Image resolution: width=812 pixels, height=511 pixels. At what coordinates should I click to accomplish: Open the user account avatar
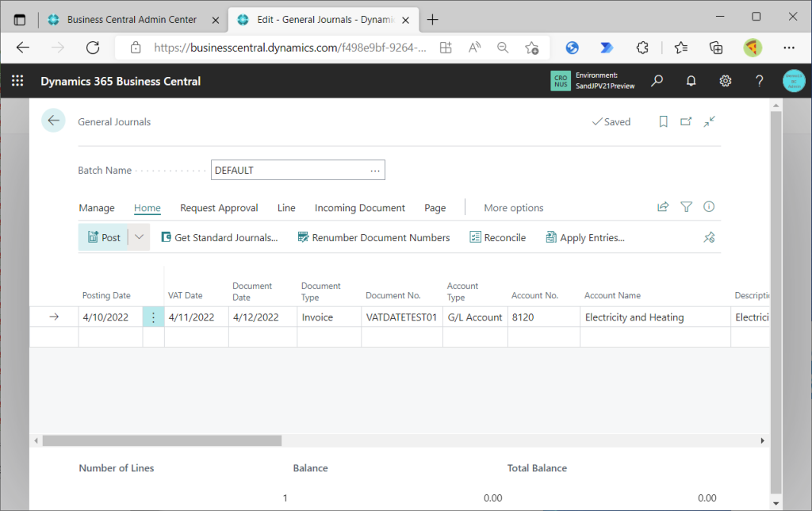[x=793, y=81]
